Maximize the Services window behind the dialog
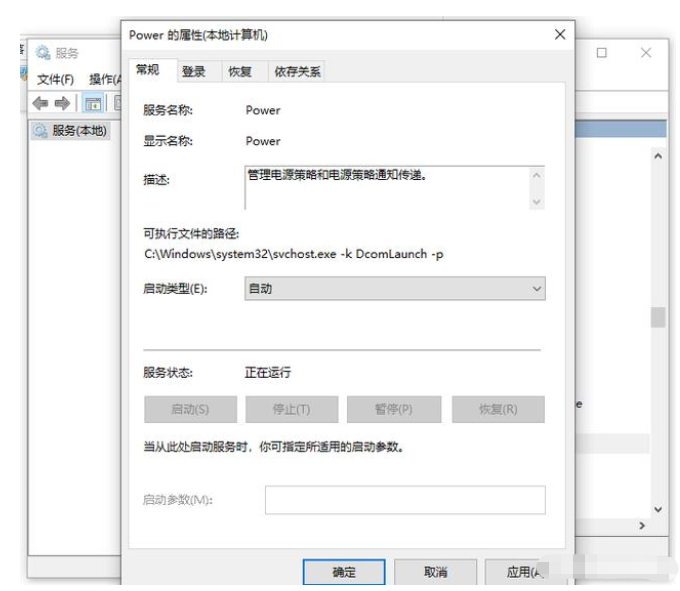 tap(602, 53)
